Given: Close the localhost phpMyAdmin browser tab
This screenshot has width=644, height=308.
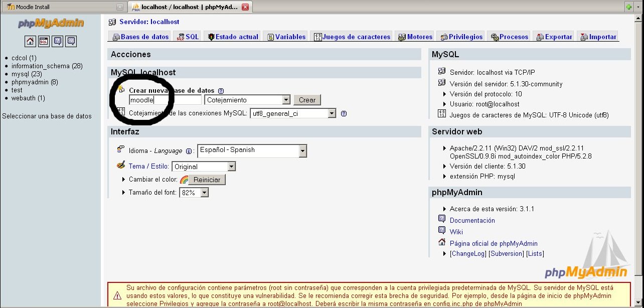Looking at the screenshot, I should 245,7.
